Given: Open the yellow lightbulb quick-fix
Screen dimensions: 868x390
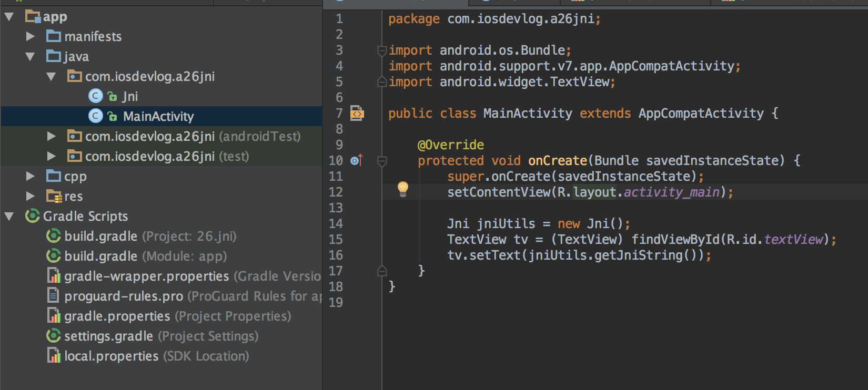Looking at the screenshot, I should click(x=403, y=189).
